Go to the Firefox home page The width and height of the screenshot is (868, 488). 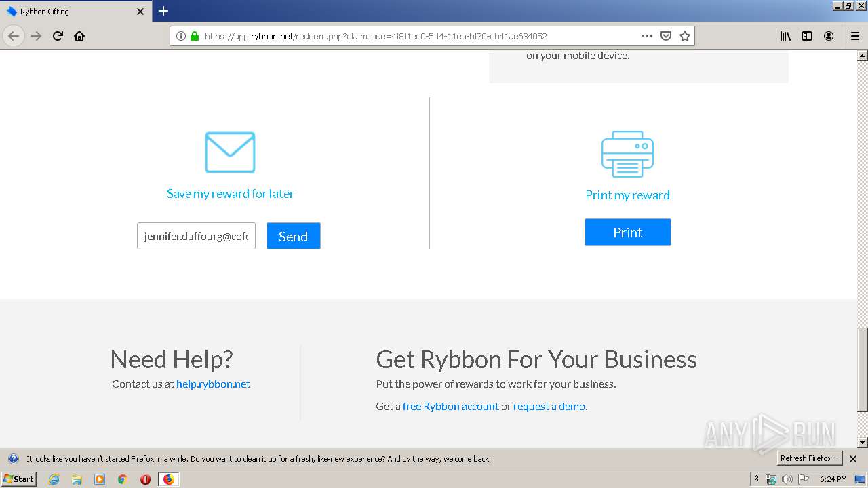click(79, 36)
